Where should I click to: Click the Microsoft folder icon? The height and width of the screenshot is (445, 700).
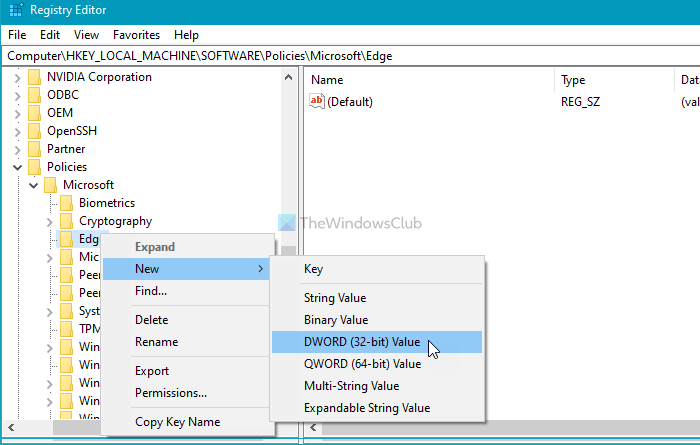tap(50, 185)
